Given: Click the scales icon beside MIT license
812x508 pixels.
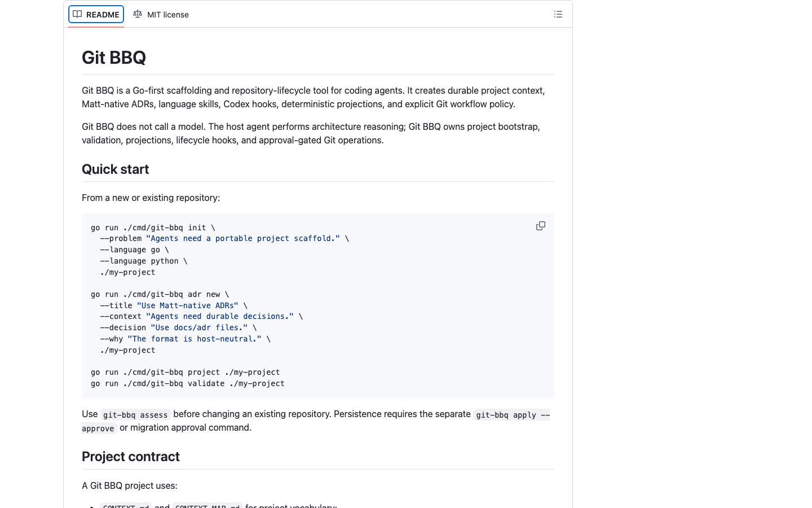Looking at the screenshot, I should 138,14.
